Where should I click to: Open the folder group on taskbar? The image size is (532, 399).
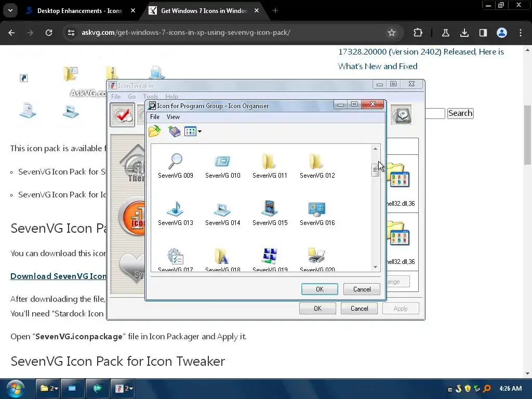pyautogui.click(x=48, y=388)
